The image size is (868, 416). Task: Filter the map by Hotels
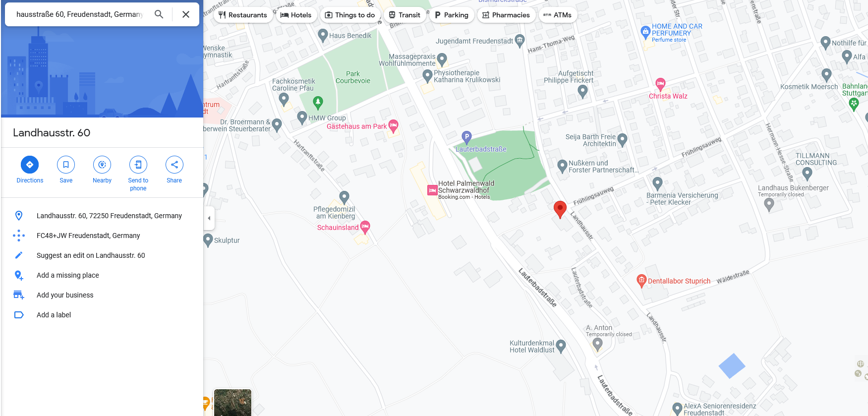tap(296, 15)
